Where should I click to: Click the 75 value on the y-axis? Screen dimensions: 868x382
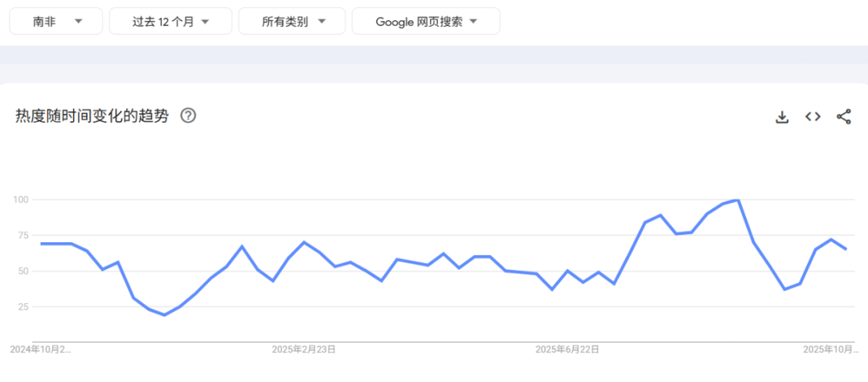[x=23, y=235]
